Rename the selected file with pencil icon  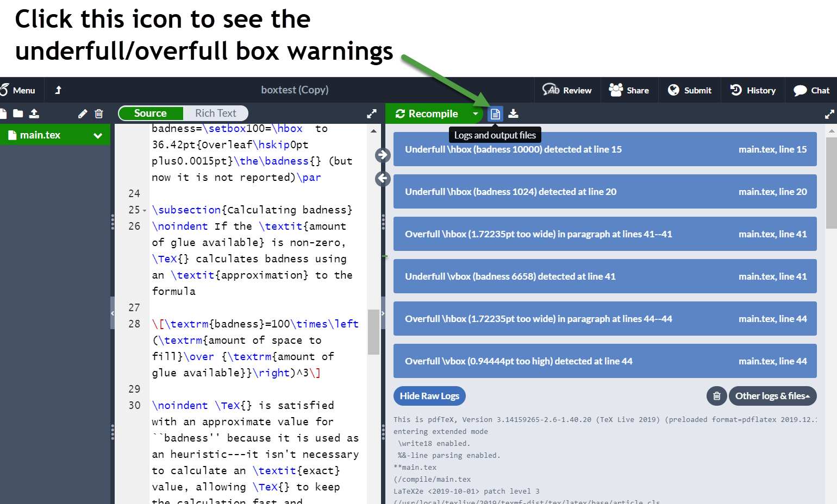[x=83, y=113]
